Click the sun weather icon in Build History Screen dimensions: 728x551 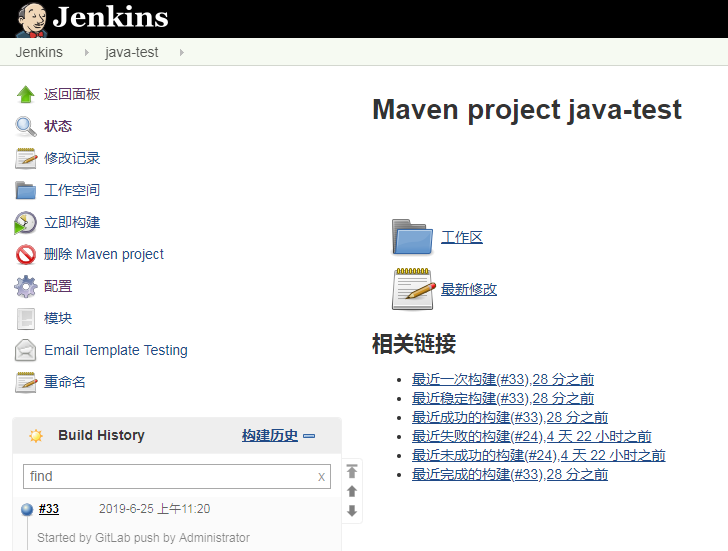point(36,436)
